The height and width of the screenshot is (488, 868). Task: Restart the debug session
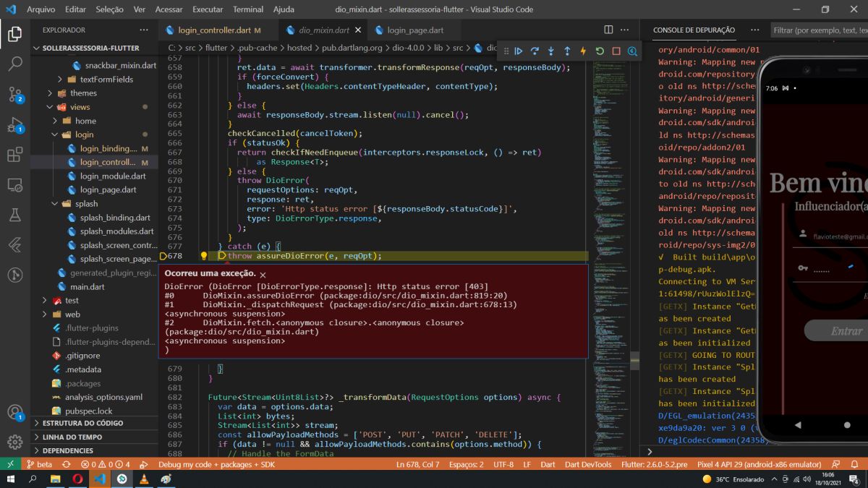(600, 51)
